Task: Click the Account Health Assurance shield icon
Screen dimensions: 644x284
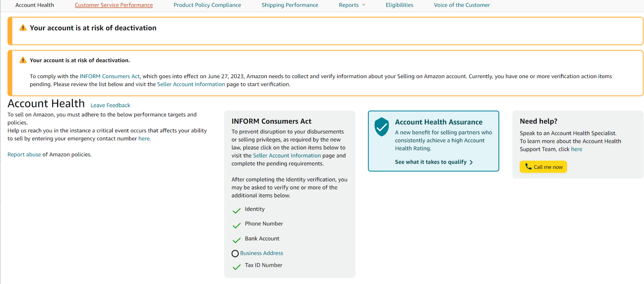Action: click(382, 127)
